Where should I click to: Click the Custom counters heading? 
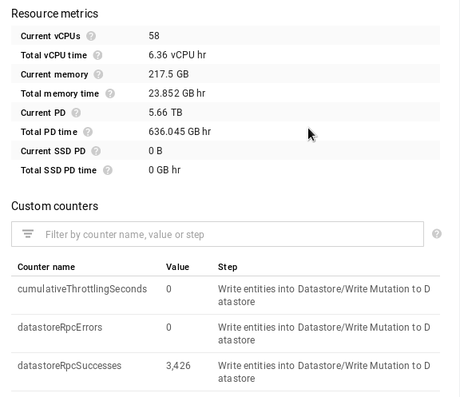click(55, 206)
